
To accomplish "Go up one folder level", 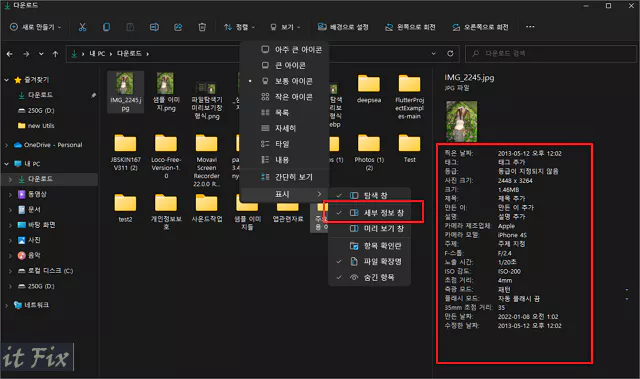I will 56,54.
